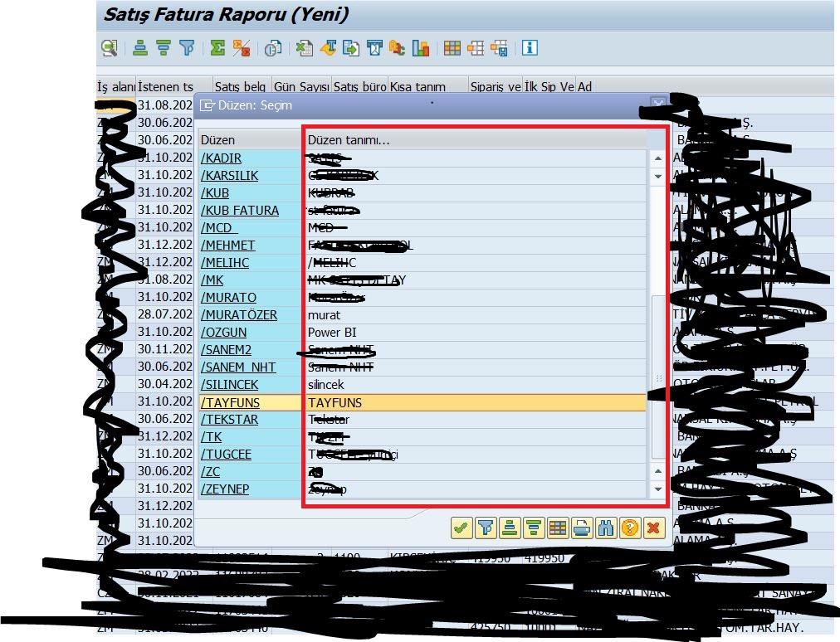Open the graphics/chart display icon

tap(422, 48)
